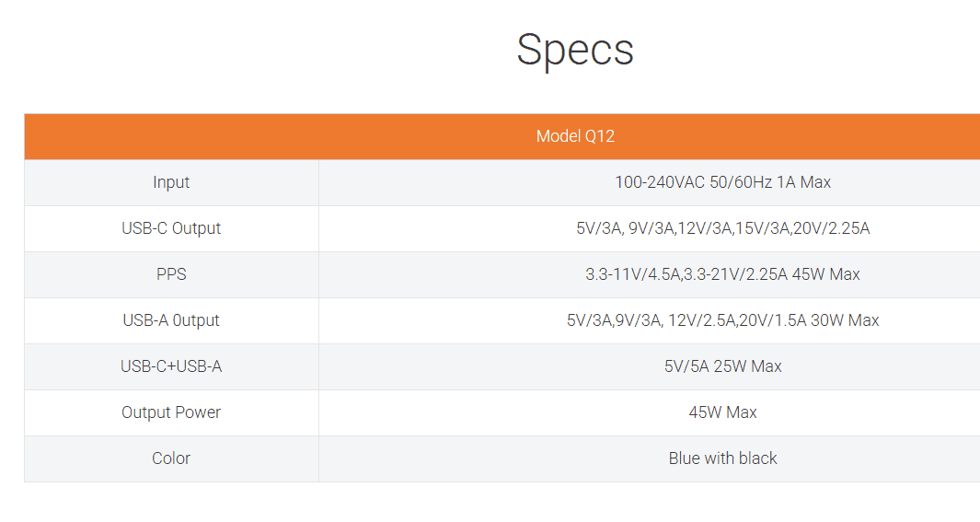Click the orange Model Q12 header row

click(575, 136)
